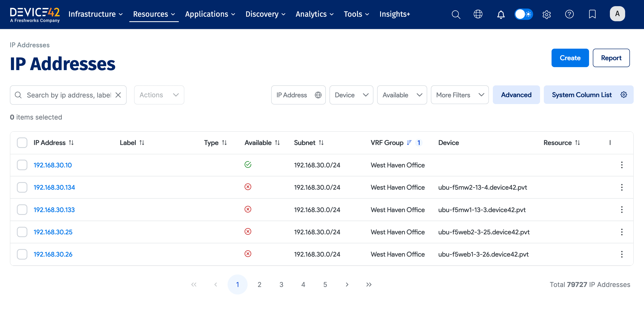Open the Analytics menu
This screenshot has width=644, height=311.
pyautogui.click(x=314, y=14)
